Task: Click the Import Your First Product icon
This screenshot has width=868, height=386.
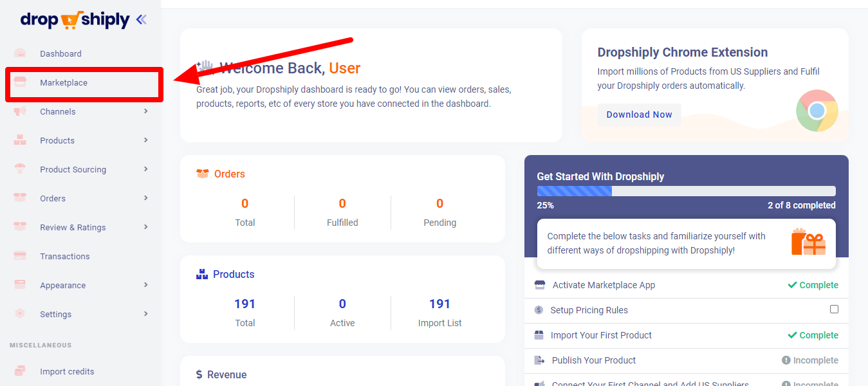Action: click(x=539, y=335)
